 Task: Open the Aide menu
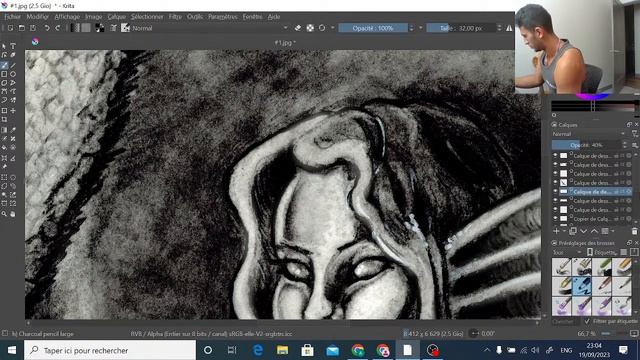click(274, 17)
